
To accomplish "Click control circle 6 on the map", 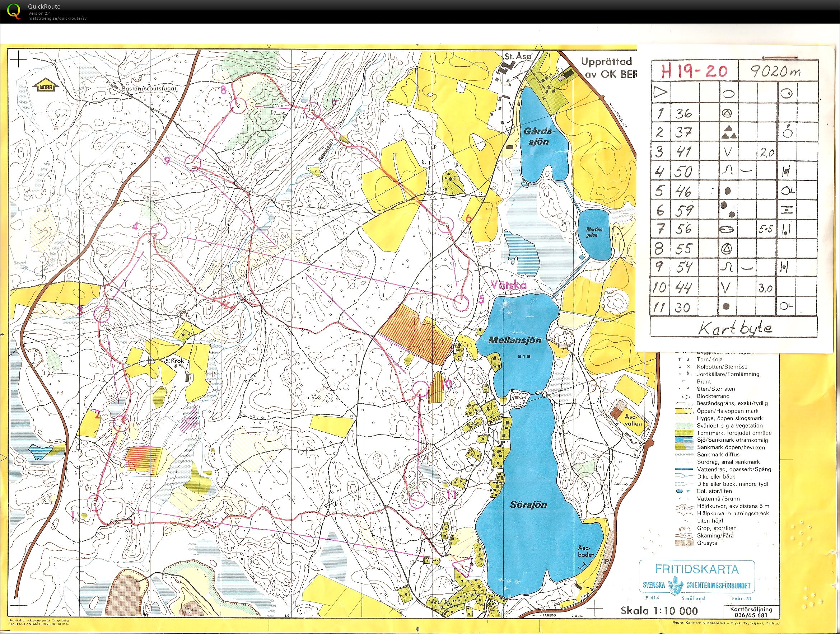I will (446, 224).
